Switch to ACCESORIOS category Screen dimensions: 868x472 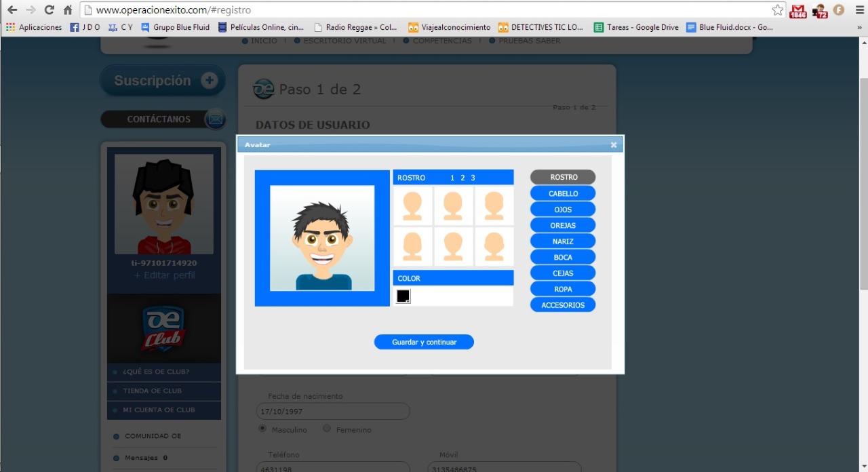point(563,305)
